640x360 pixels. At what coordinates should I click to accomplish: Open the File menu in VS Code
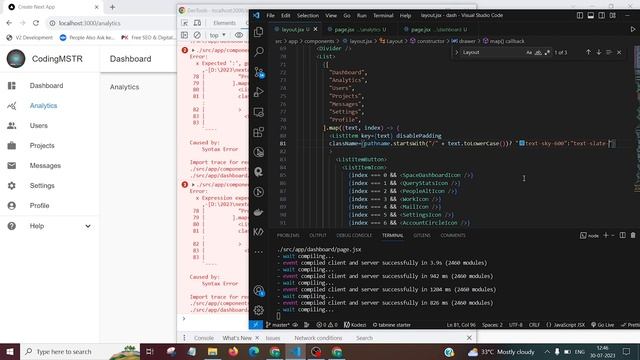tap(270, 16)
